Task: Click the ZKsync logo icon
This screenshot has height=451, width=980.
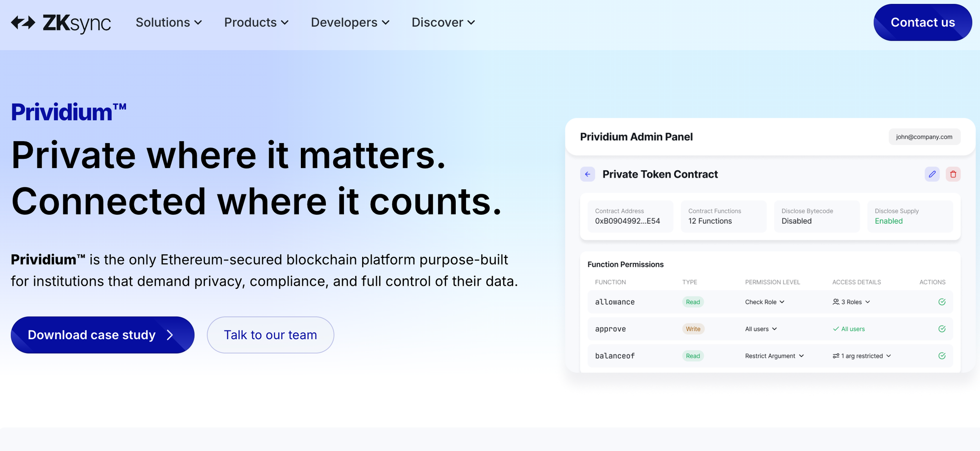Action: (23, 23)
